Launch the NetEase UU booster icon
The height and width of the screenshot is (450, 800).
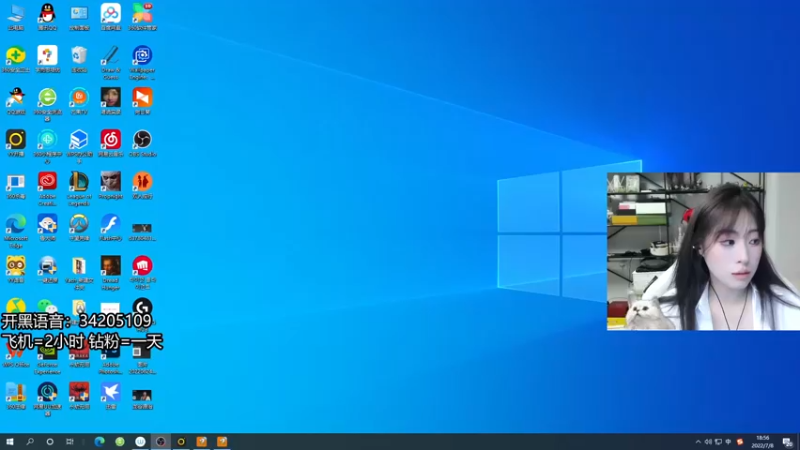(x=47, y=399)
